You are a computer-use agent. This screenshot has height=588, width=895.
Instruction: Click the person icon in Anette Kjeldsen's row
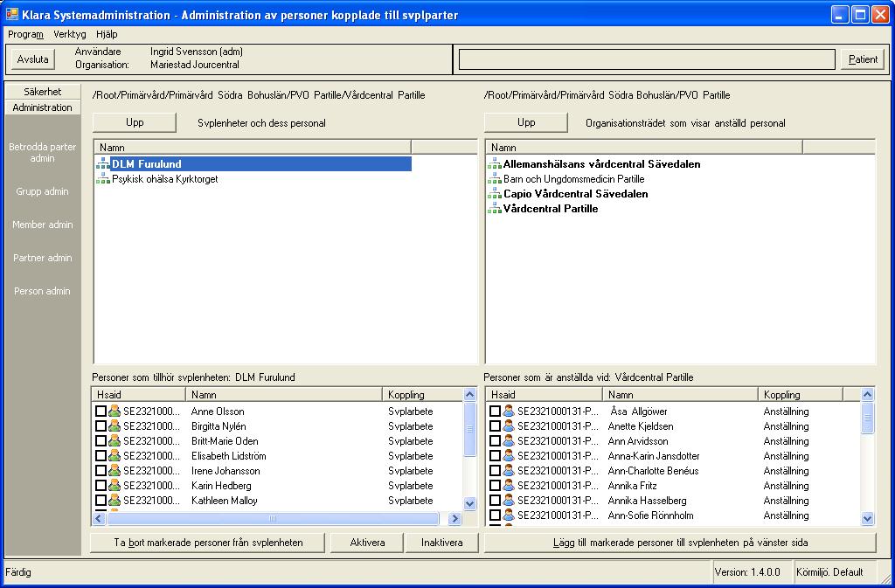click(509, 426)
